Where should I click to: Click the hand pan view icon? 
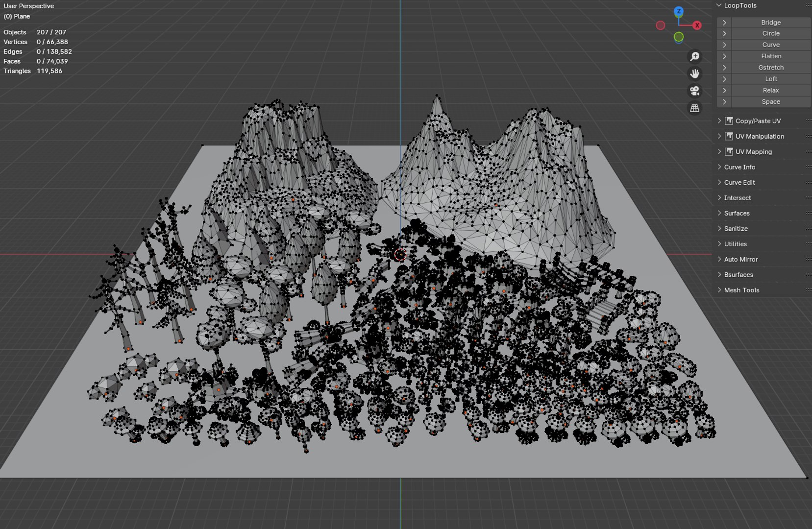(694, 74)
